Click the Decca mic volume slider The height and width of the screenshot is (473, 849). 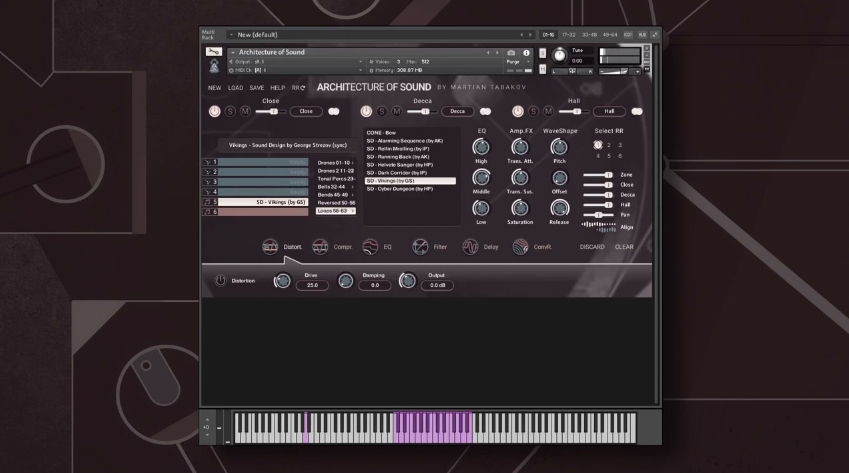click(x=421, y=111)
